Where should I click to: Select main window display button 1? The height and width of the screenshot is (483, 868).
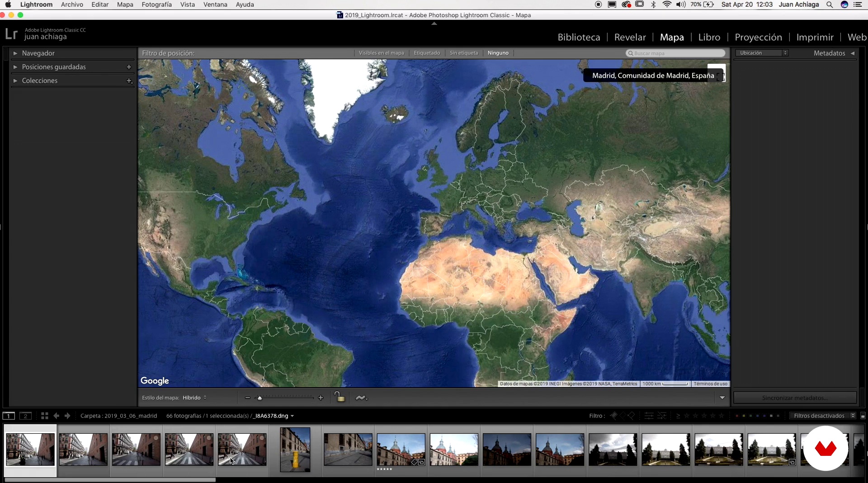(x=9, y=416)
